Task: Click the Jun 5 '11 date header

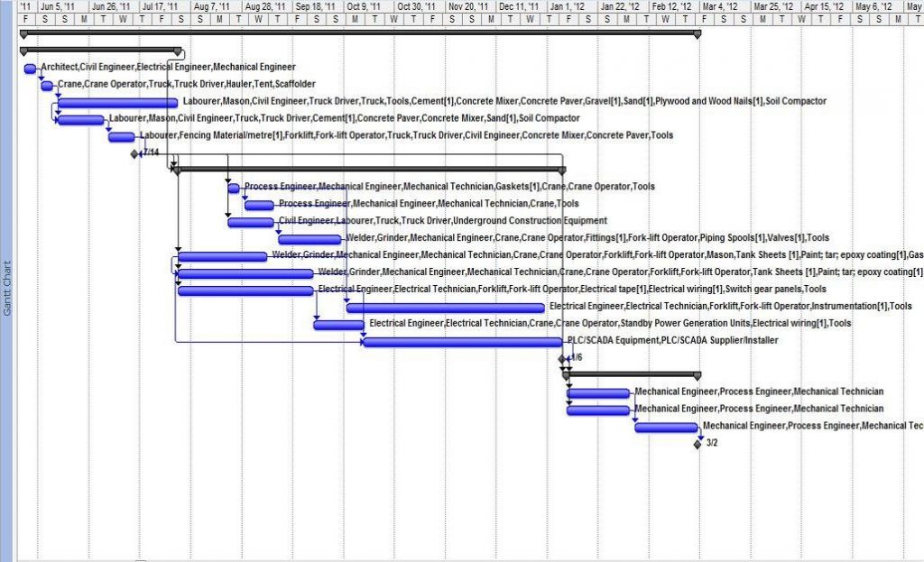Action: [x=53, y=6]
